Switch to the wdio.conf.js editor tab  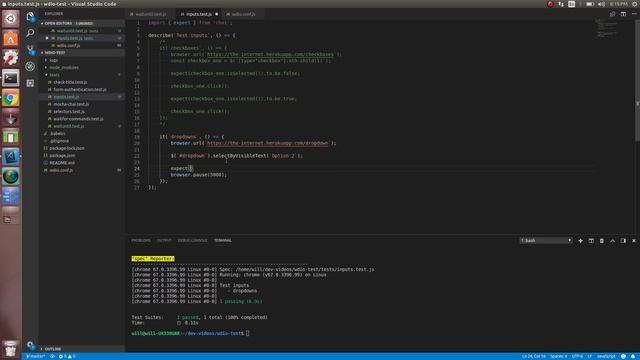point(243,14)
